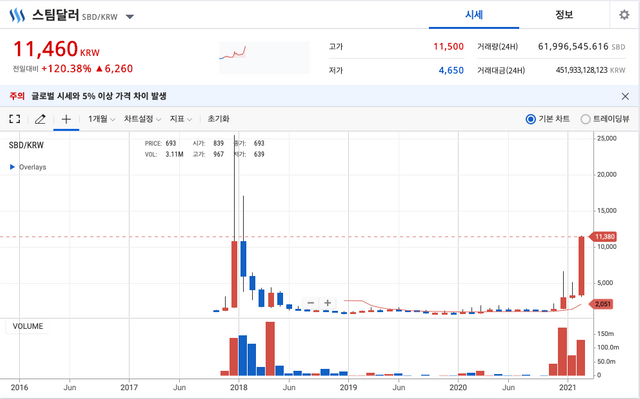Switch to the 시세 tab
The width and height of the screenshot is (640, 399).
click(x=474, y=15)
